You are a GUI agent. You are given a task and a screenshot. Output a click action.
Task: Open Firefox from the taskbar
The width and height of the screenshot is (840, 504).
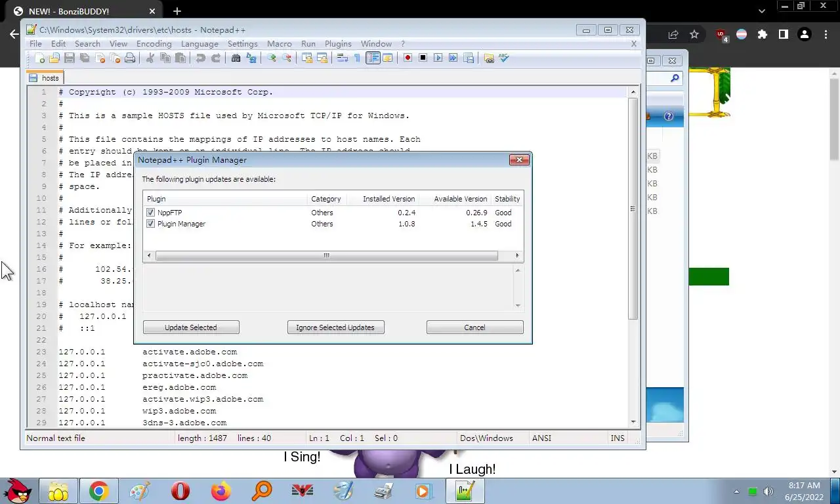221,491
